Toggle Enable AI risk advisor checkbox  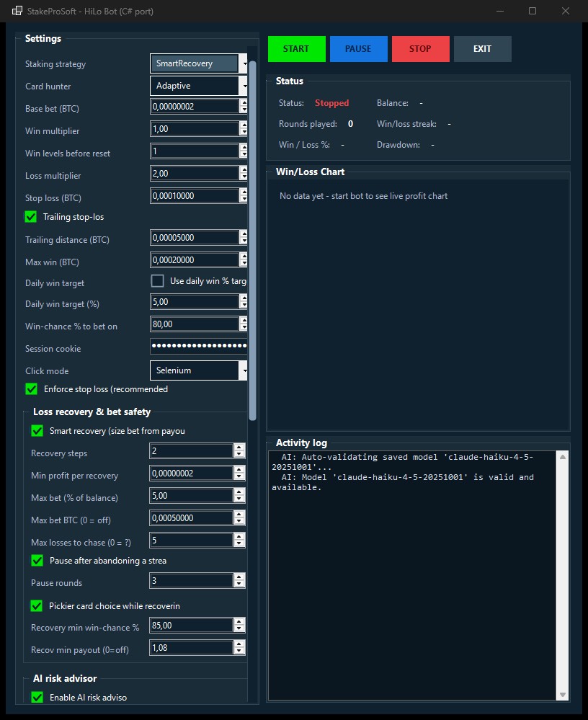click(x=37, y=697)
